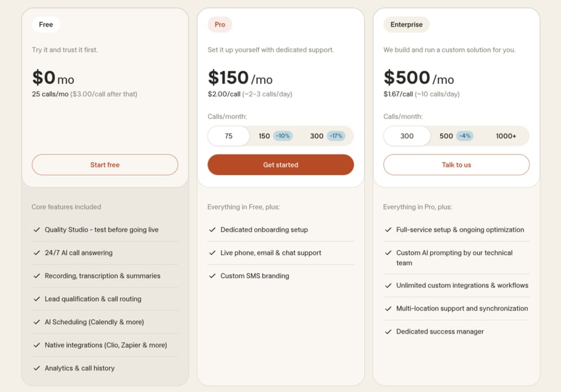Select the 1000+ calls Enterprise option

pyautogui.click(x=506, y=136)
